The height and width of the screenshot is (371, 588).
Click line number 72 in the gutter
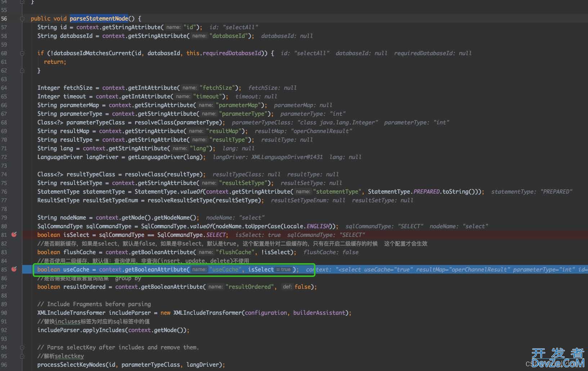[4, 157]
